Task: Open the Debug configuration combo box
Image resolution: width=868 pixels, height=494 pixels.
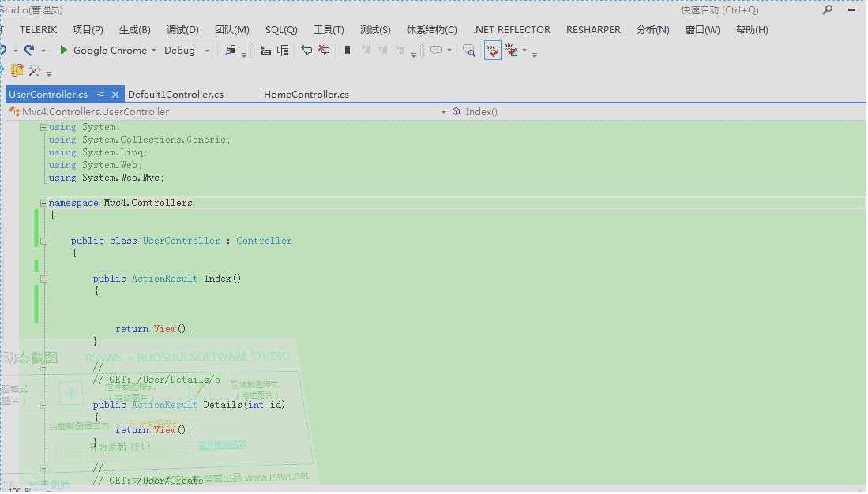Action: tap(187, 51)
